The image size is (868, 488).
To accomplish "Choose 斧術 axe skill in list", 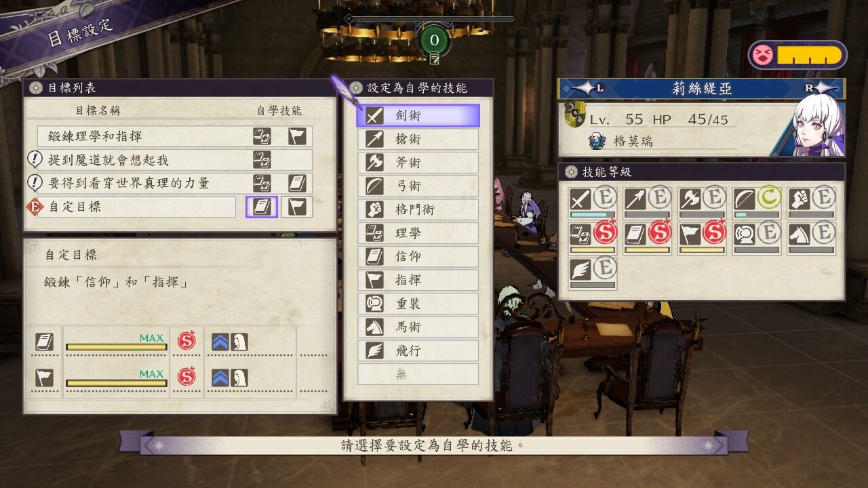I will pyautogui.click(x=418, y=163).
